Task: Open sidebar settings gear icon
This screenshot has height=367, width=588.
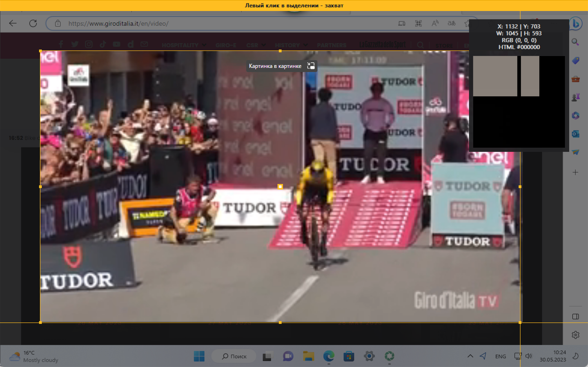Action: tap(575, 335)
